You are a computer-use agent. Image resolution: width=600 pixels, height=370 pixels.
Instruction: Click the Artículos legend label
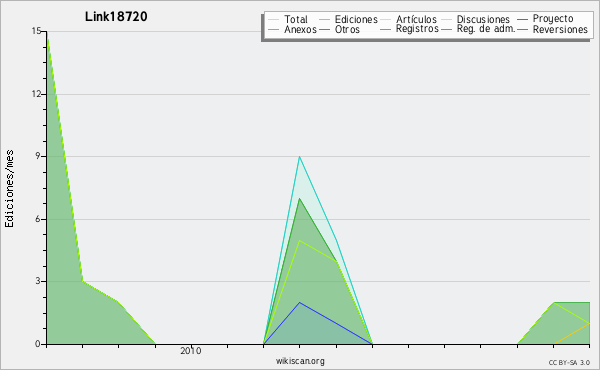point(416,19)
